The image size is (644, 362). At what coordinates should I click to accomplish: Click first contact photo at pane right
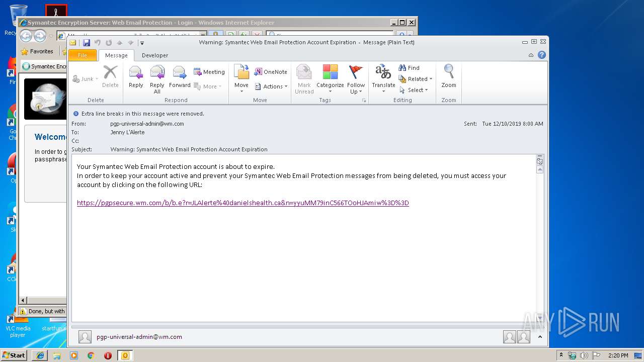click(510, 337)
